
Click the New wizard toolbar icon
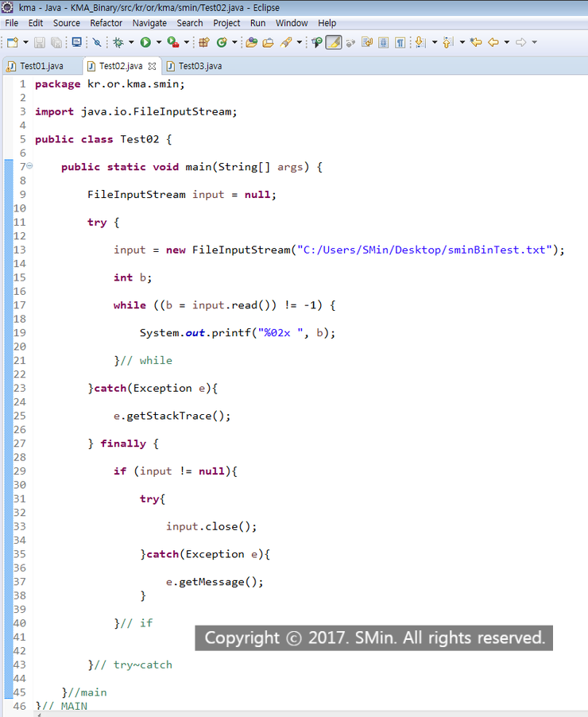(x=13, y=42)
